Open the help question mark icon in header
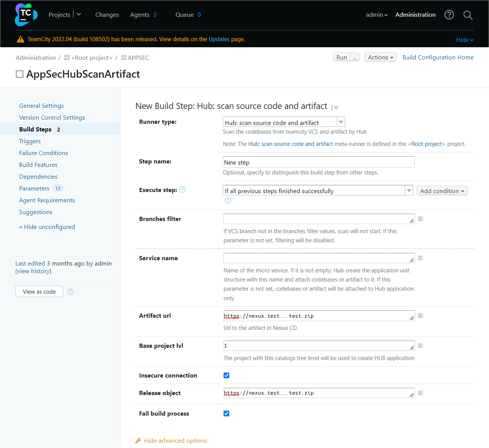The height and width of the screenshot is (448, 489). [449, 15]
